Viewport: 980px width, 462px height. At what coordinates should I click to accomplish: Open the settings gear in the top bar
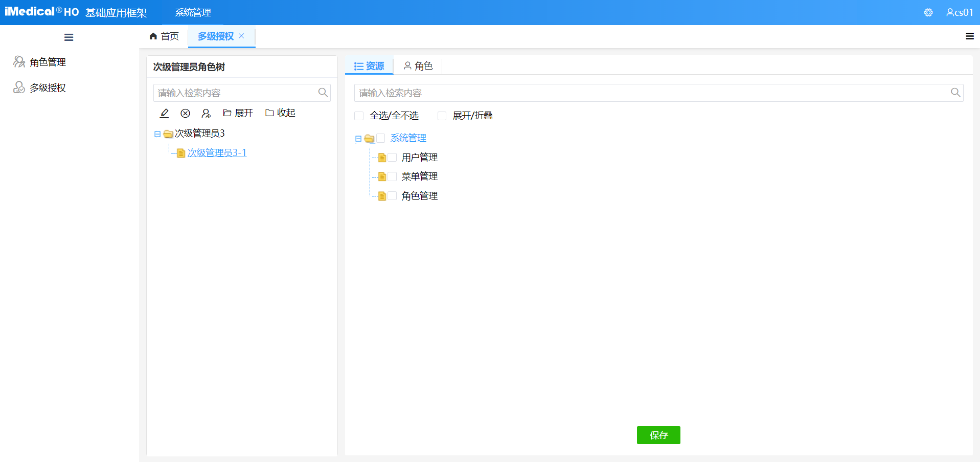coord(928,12)
